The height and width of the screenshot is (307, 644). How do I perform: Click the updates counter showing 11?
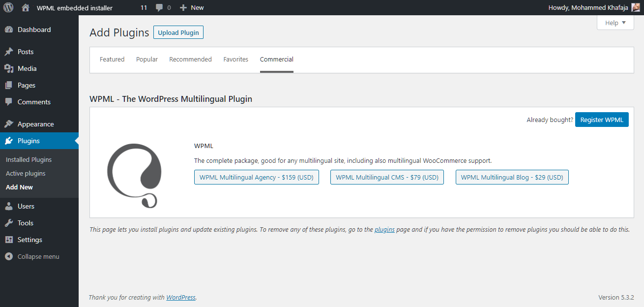tap(144, 7)
